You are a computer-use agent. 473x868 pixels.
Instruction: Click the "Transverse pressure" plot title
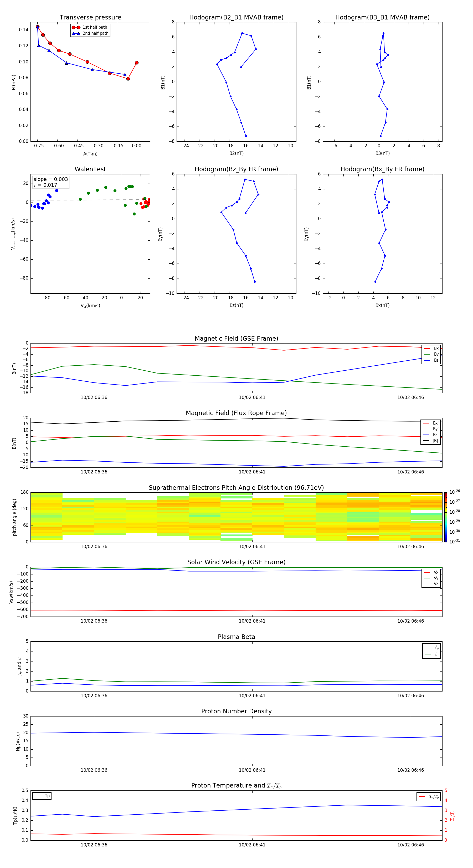click(x=90, y=18)
